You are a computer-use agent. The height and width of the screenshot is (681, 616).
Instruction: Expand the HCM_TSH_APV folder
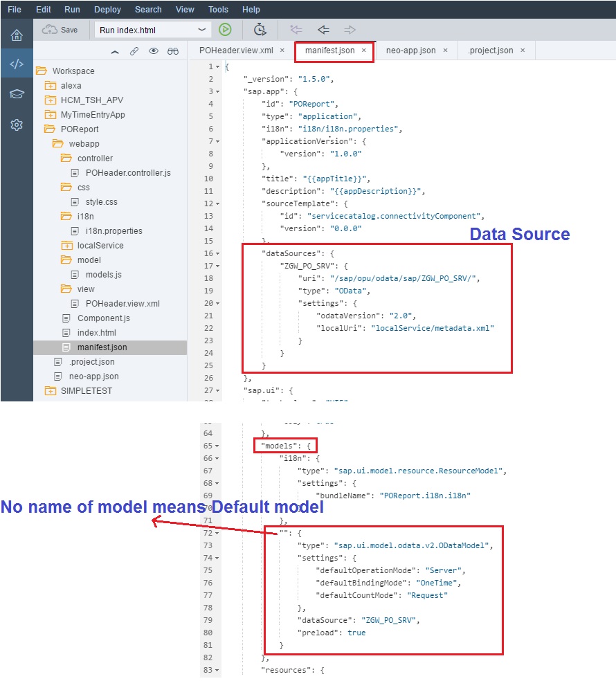click(51, 100)
